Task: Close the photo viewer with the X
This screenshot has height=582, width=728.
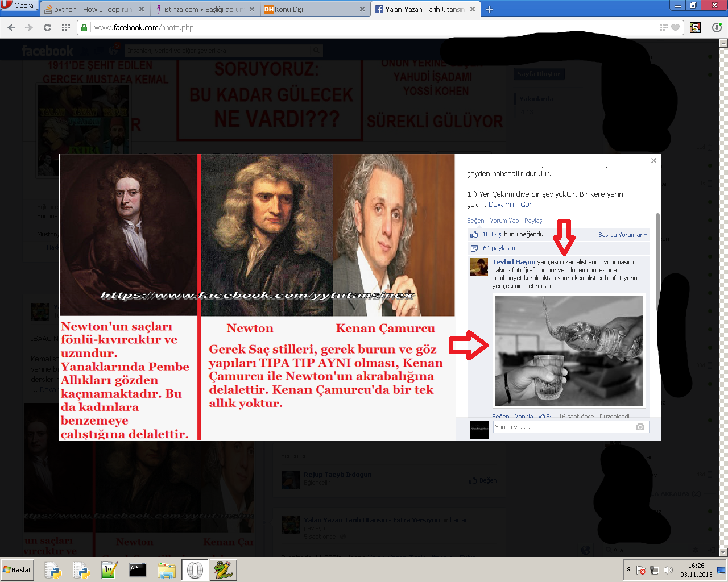Action: pyautogui.click(x=653, y=161)
